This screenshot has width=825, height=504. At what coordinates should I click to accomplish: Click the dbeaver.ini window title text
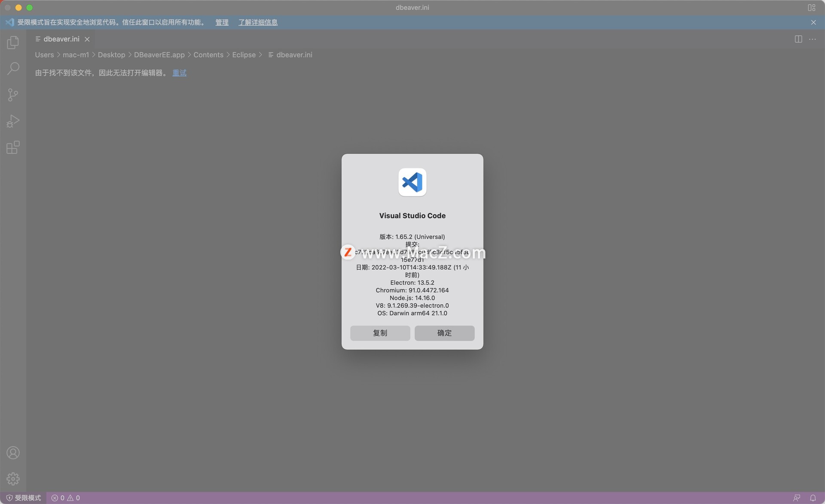point(412,7)
